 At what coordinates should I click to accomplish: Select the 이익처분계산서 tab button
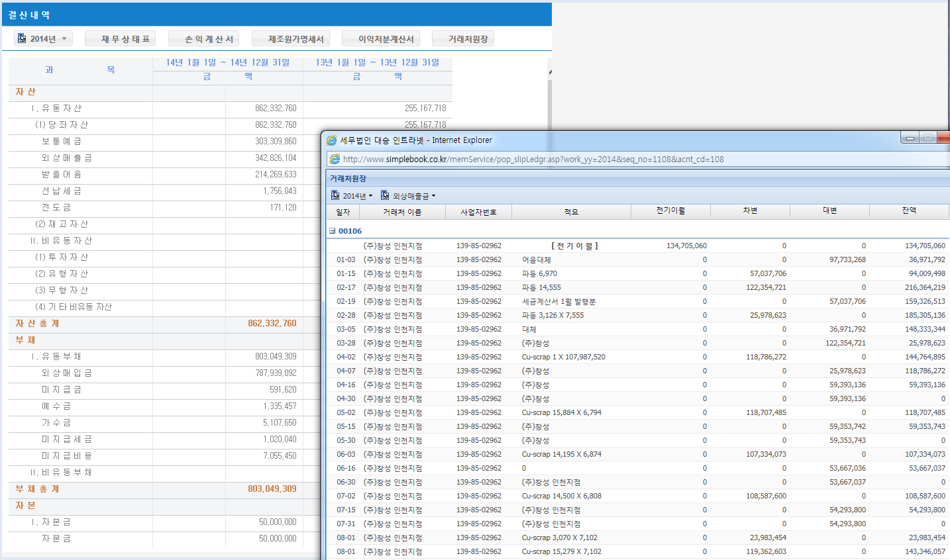[x=386, y=39]
